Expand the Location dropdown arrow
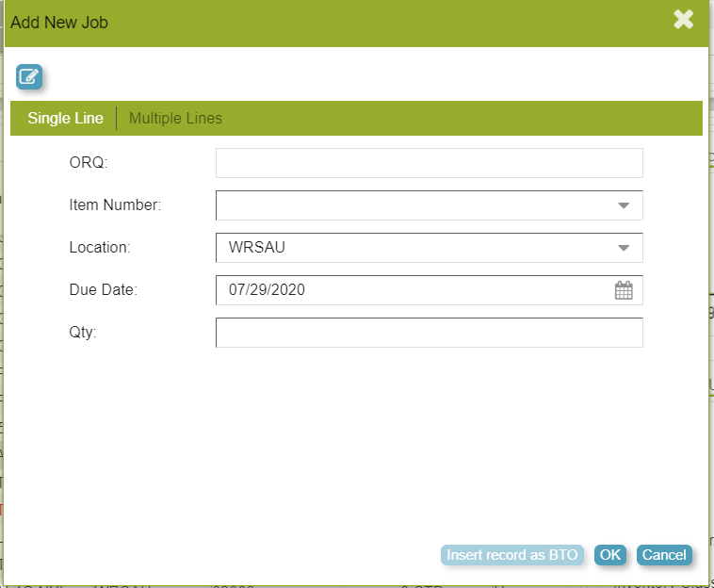714x588 pixels. (623, 248)
